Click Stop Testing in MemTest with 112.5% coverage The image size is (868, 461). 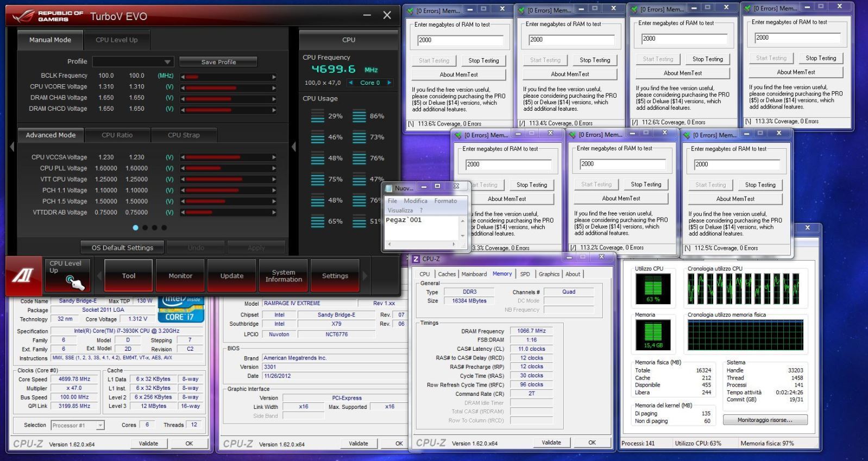click(x=760, y=185)
